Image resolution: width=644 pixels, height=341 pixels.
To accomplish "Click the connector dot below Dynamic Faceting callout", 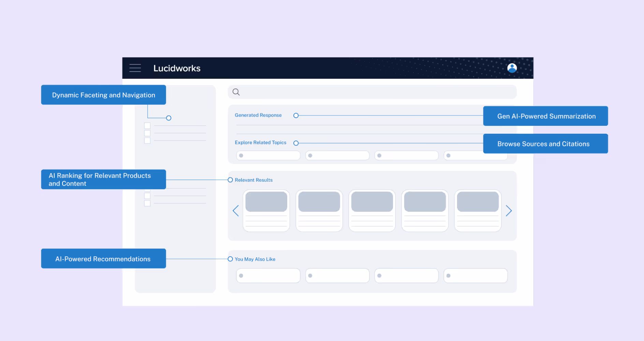I will [169, 118].
